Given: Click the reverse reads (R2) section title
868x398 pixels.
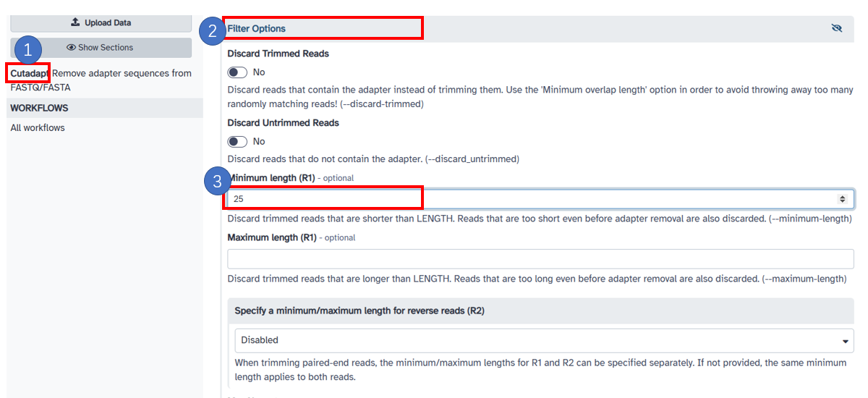Looking at the screenshot, I should (359, 310).
